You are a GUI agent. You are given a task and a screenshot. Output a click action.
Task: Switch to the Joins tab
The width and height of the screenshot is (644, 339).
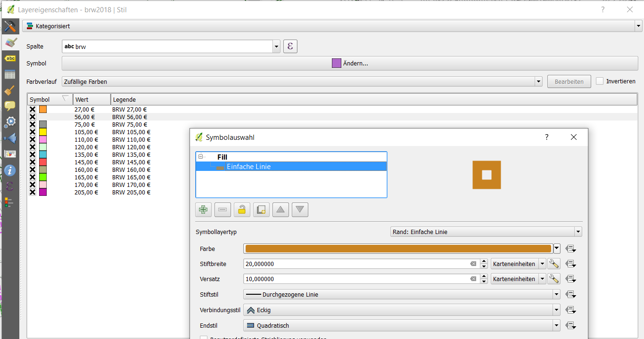click(x=10, y=138)
